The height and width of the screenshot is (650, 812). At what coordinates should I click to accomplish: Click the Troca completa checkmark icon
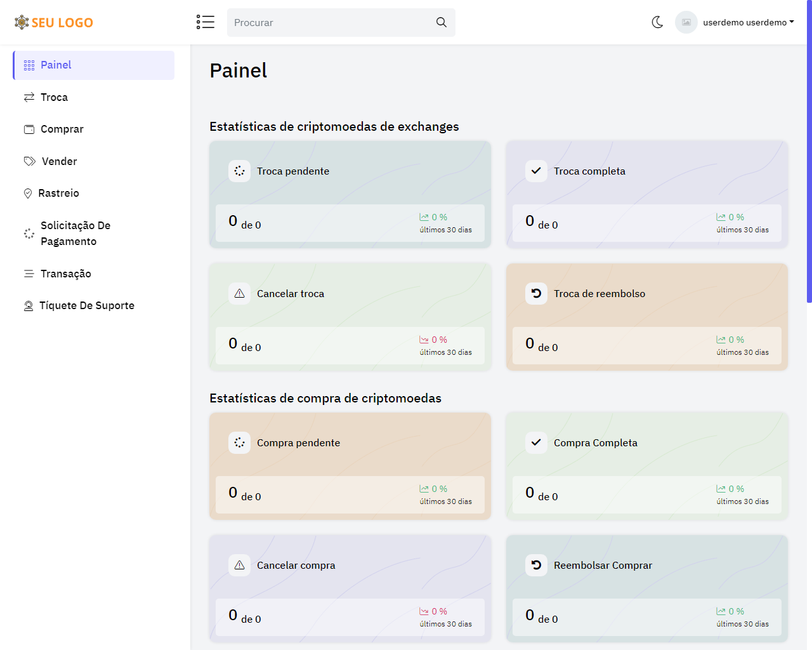coord(536,171)
